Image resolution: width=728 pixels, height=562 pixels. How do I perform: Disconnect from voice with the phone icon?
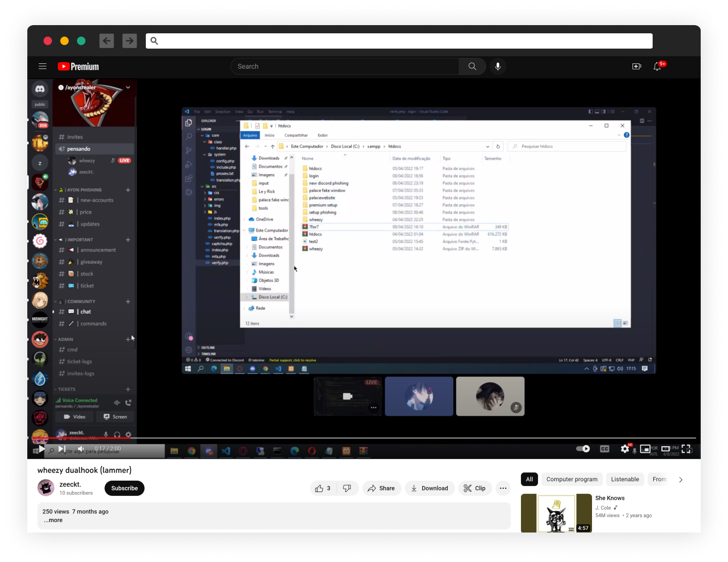pos(128,403)
